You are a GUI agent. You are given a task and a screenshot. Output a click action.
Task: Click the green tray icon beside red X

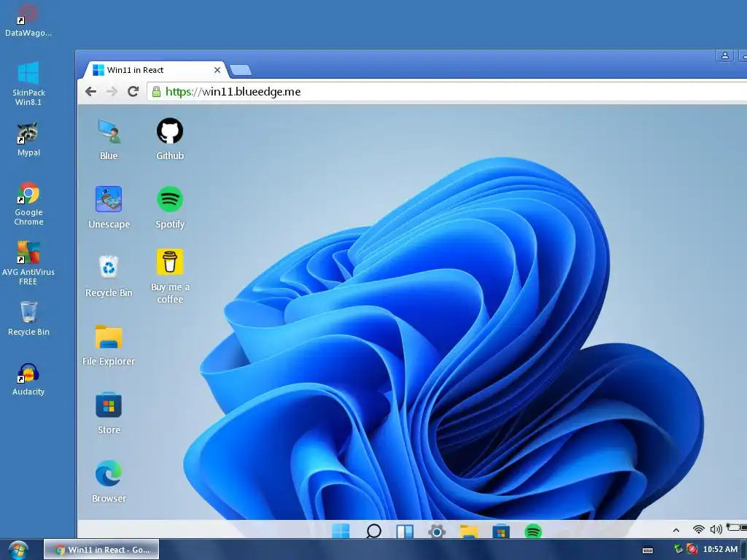pyautogui.click(x=678, y=550)
